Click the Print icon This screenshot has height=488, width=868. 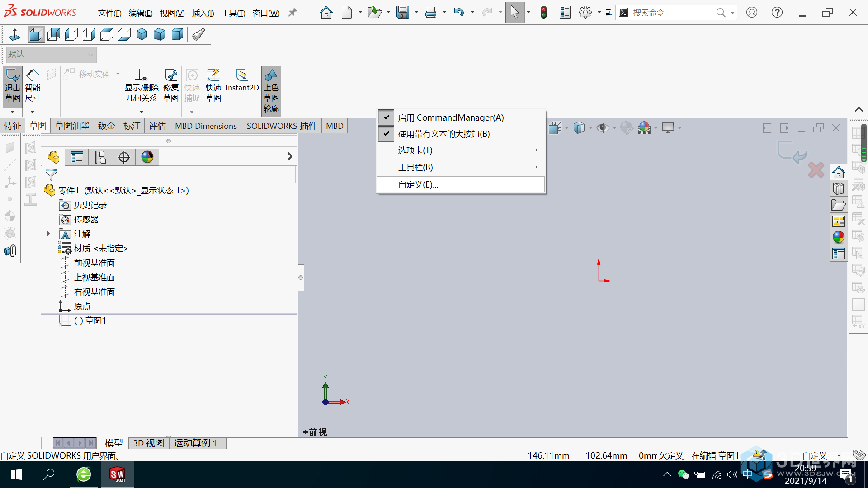(431, 12)
